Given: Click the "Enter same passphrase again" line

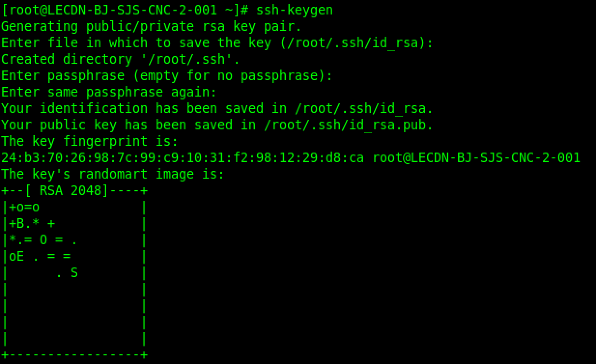Looking at the screenshot, I should (x=109, y=92).
